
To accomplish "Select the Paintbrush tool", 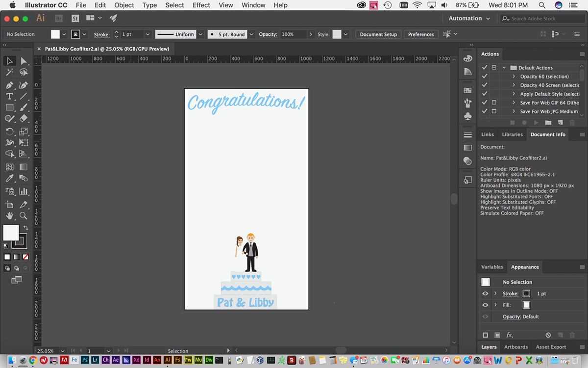I will tap(24, 107).
